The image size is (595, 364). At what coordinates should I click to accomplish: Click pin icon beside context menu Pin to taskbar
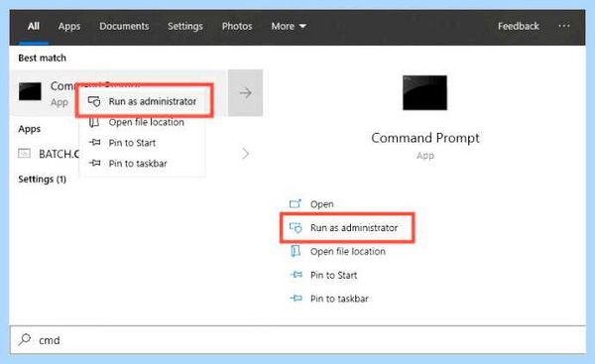pos(94,163)
